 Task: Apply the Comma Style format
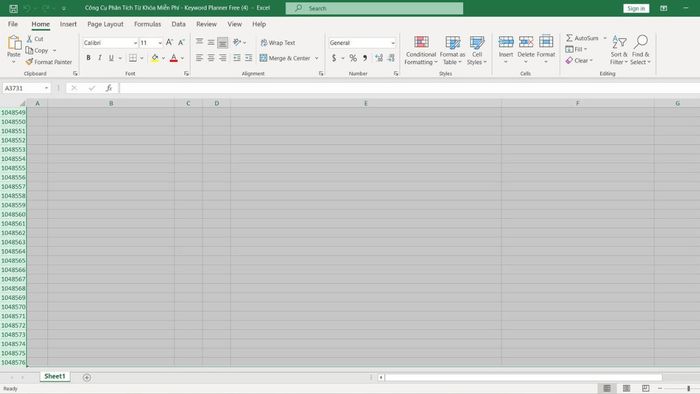tap(365, 58)
